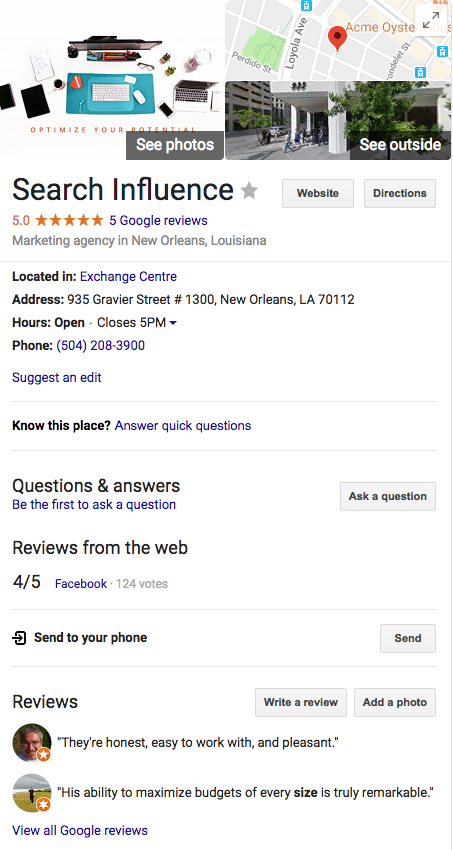Viewport: 453px width, 850px height.
Task: Open See photos thumbnail
Action: click(112, 80)
